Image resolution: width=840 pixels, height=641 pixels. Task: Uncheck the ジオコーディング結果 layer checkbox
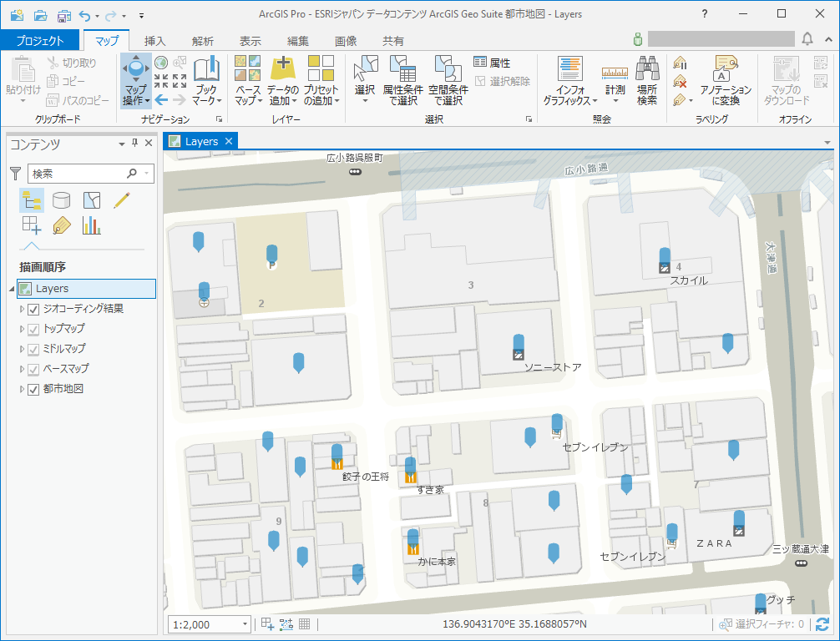[x=34, y=309]
